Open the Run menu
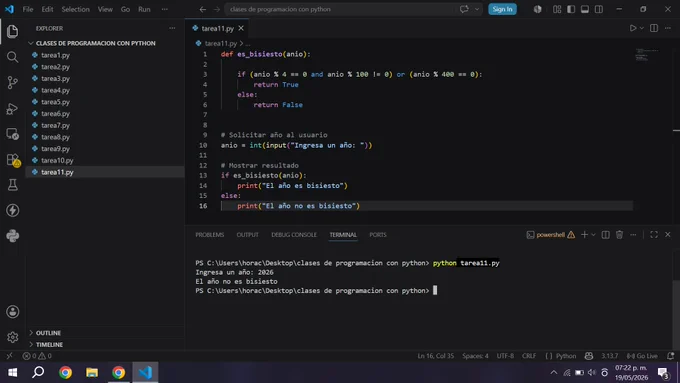 click(144, 9)
